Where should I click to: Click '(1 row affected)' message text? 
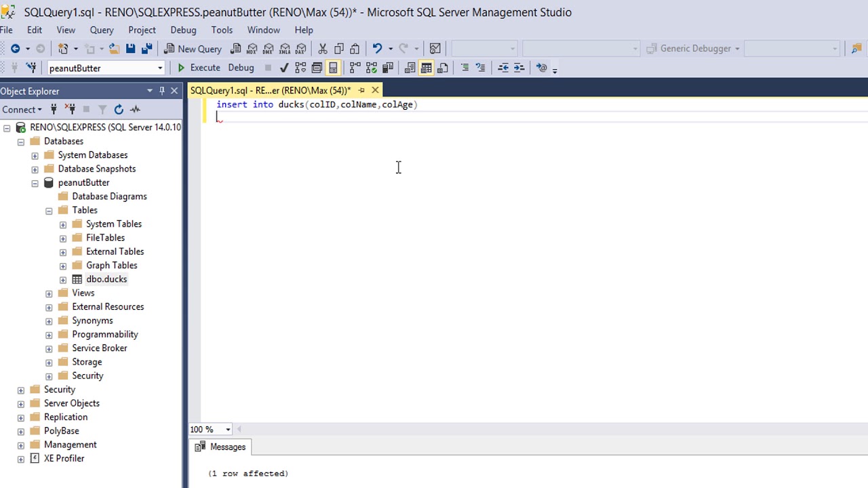tap(248, 473)
